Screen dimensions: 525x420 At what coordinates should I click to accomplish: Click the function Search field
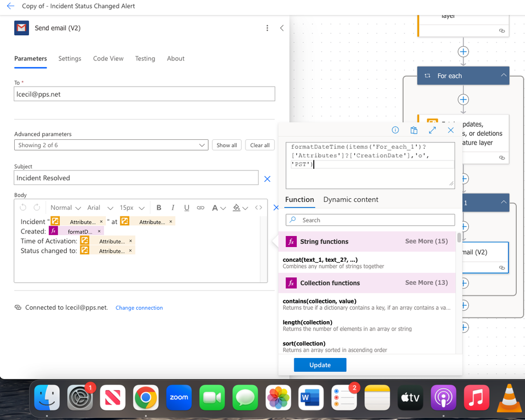370,220
